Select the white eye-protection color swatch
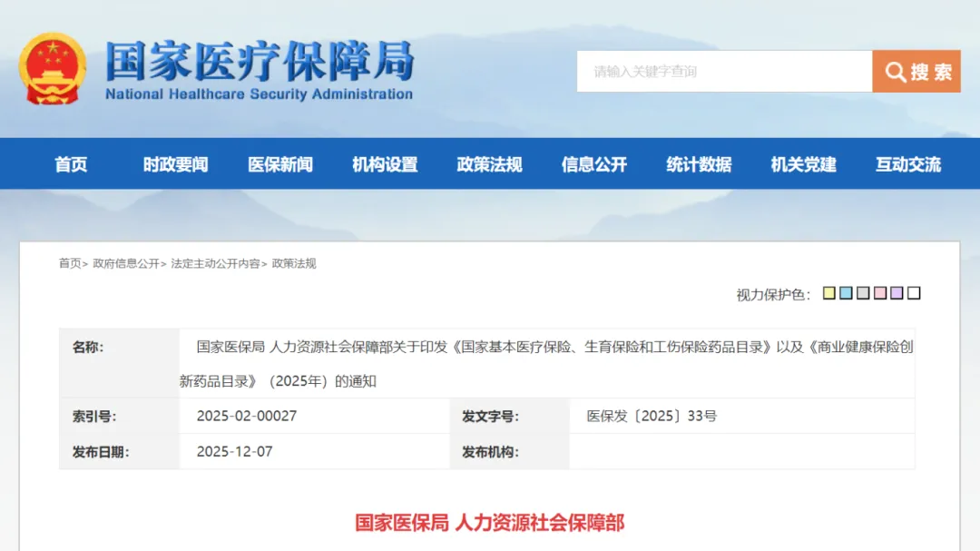 (x=914, y=292)
